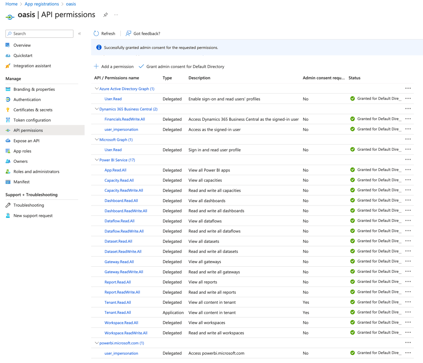
Task: Collapse the Dynamics 365 Business Central group
Action: tap(97, 109)
